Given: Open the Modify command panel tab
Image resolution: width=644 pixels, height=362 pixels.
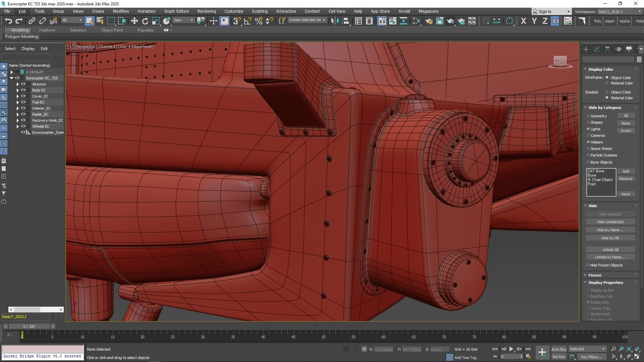Looking at the screenshot, I should click(x=597, y=49).
